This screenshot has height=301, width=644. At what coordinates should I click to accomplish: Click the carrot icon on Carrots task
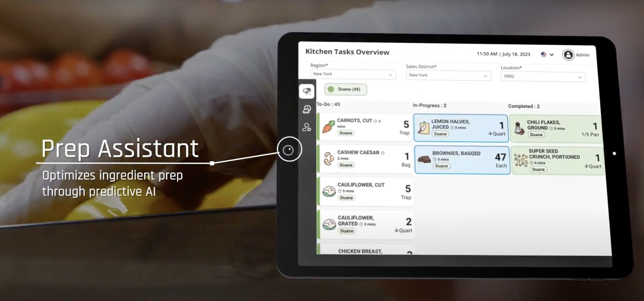[x=328, y=127]
